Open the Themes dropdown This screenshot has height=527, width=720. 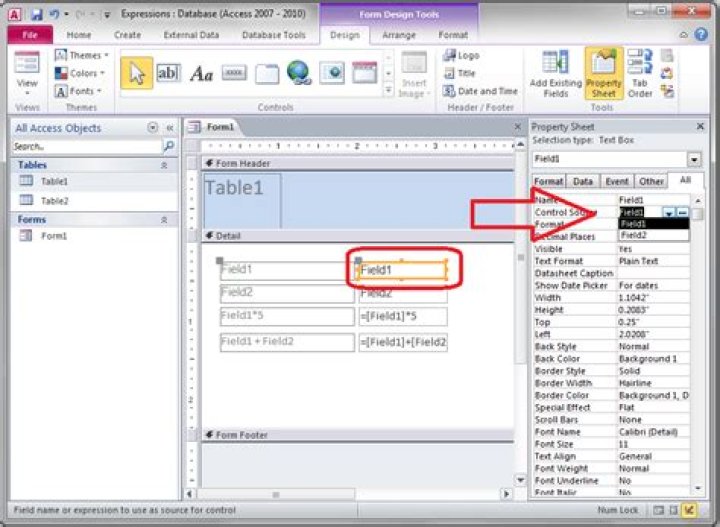point(83,56)
